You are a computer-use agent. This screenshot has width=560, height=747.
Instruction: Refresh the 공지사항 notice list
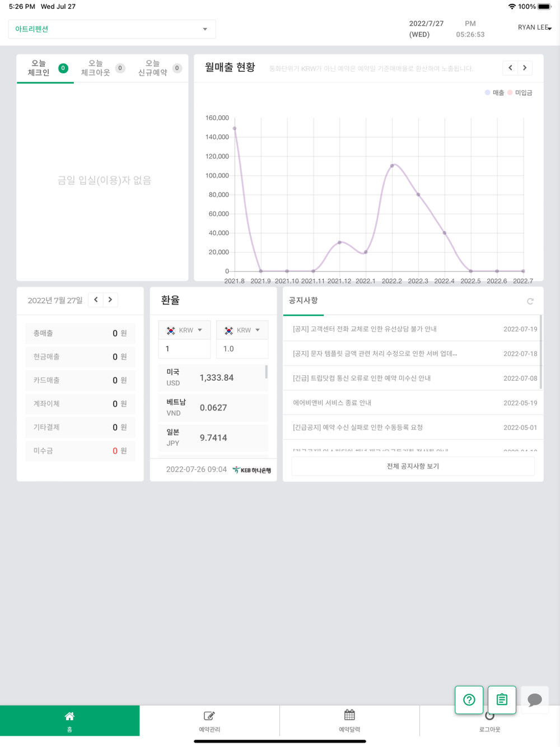[x=530, y=301]
